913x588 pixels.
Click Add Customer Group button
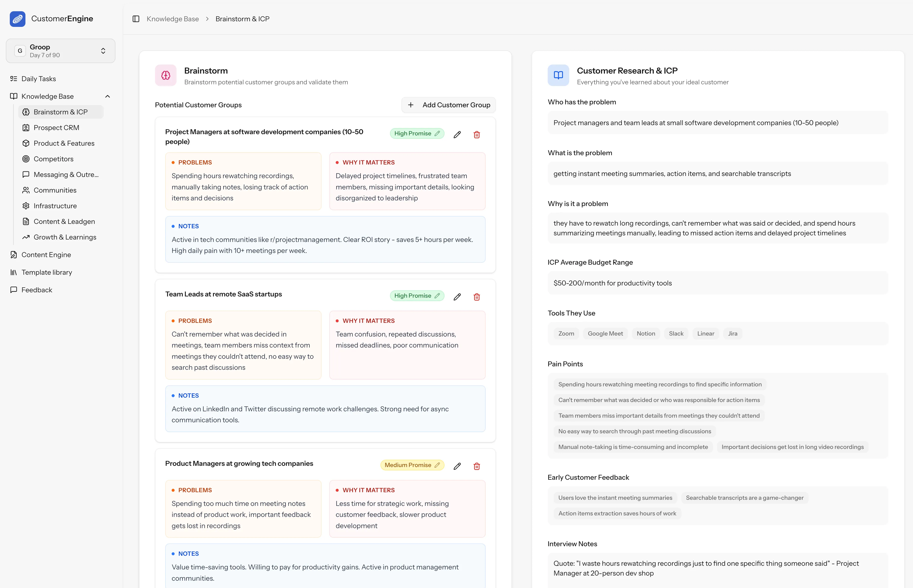pos(448,105)
